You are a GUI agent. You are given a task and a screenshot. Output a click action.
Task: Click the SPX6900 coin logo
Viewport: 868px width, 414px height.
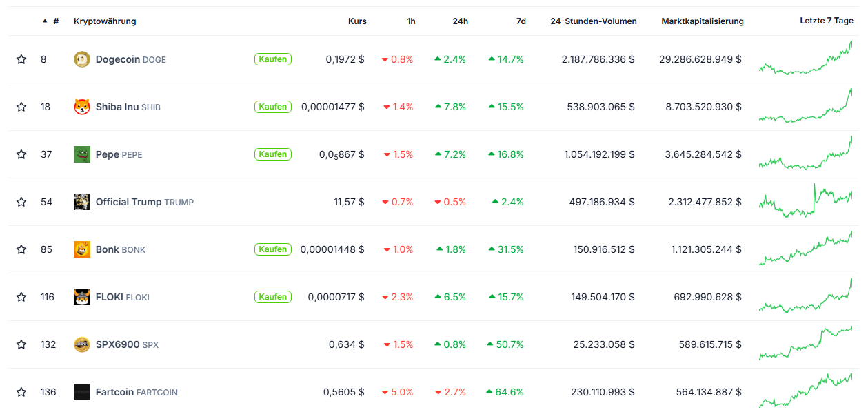(x=82, y=344)
